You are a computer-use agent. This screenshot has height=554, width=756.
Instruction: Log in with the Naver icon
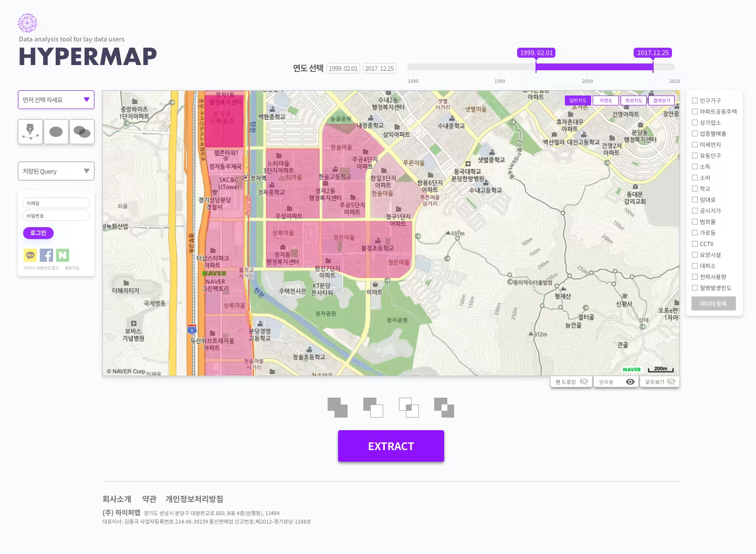[62, 255]
